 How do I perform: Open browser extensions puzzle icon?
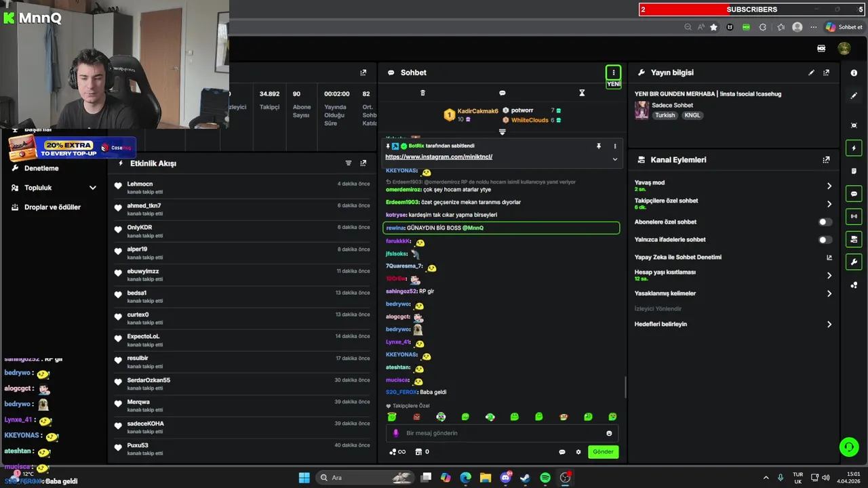(x=762, y=27)
